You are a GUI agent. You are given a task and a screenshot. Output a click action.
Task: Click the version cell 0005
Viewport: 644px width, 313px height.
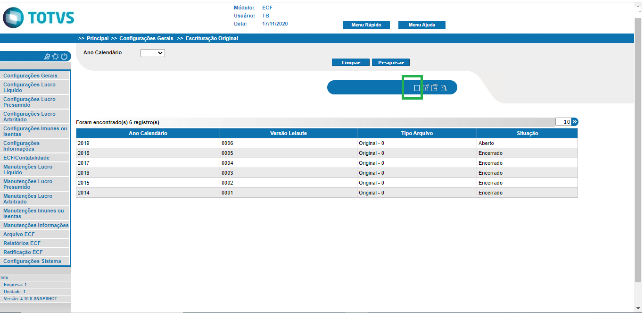coord(289,153)
